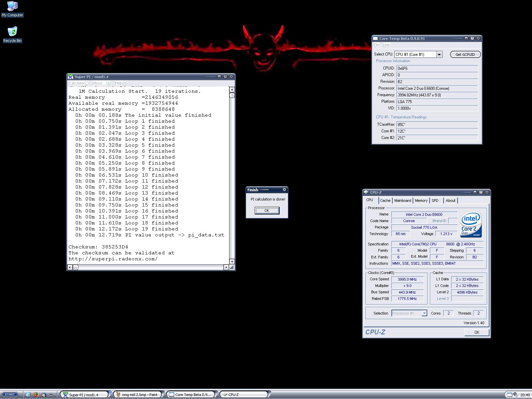Click OK in the Finish dialog

click(x=267, y=210)
